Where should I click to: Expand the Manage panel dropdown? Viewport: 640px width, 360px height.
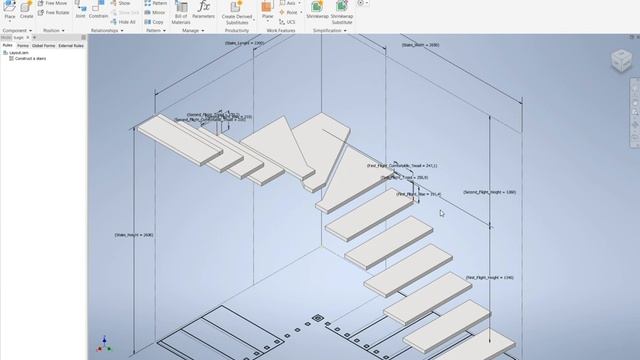coord(202,31)
